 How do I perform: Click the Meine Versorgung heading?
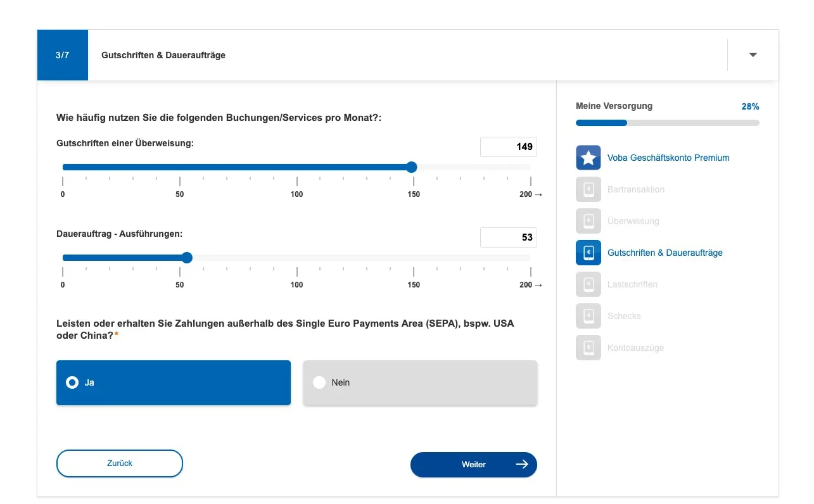(614, 106)
